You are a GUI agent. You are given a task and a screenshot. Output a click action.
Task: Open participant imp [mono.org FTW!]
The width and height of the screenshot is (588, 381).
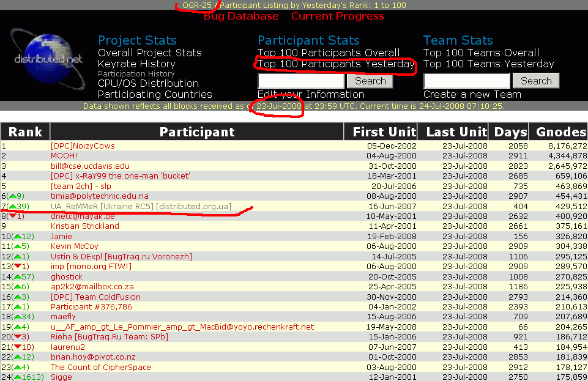point(91,267)
